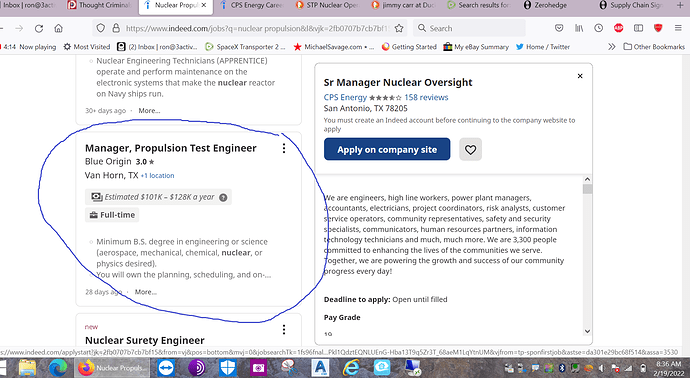Open MichaelSavage.com bookmark

(x=333, y=47)
